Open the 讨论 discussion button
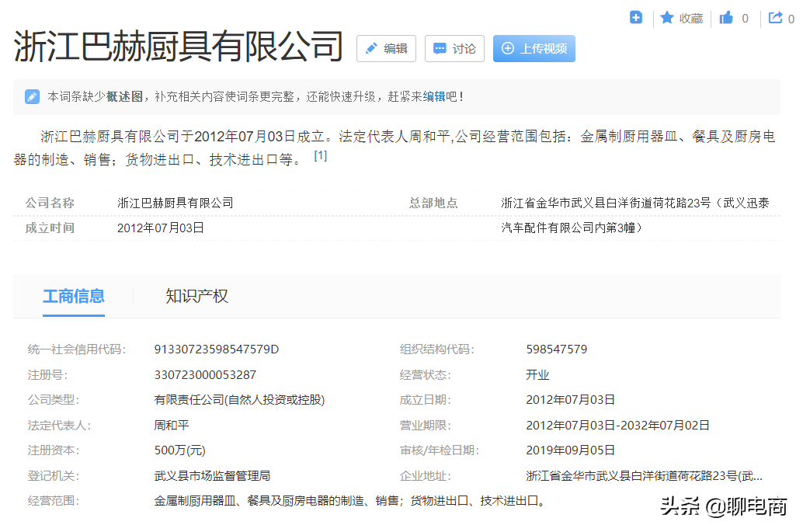The image size is (803, 532). click(454, 49)
